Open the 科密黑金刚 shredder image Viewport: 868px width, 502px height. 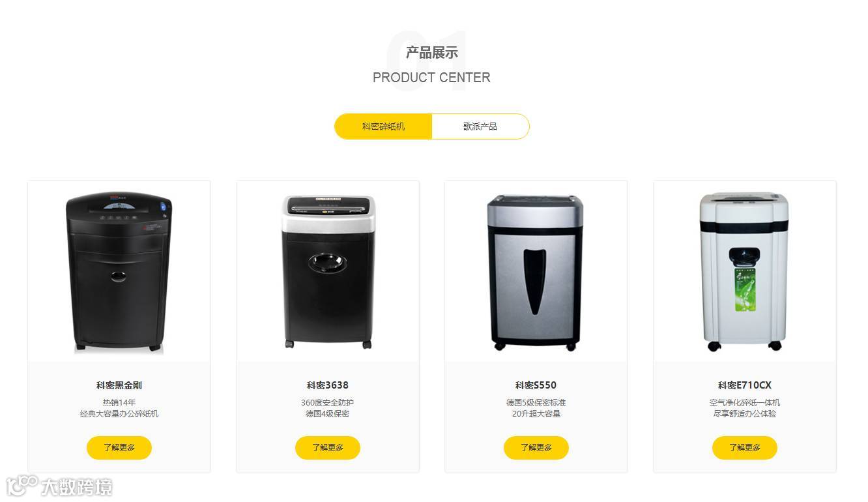coord(119,271)
